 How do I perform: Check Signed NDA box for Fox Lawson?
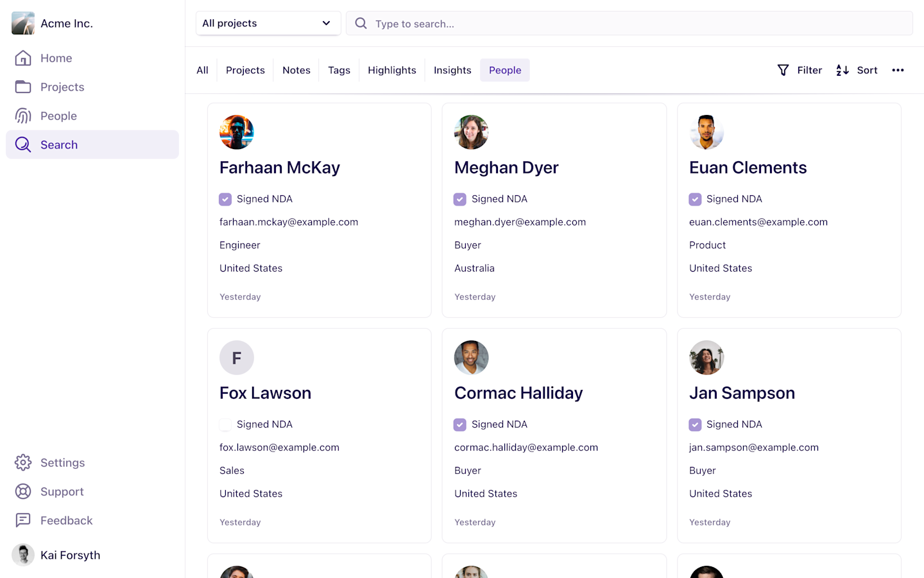click(x=225, y=425)
